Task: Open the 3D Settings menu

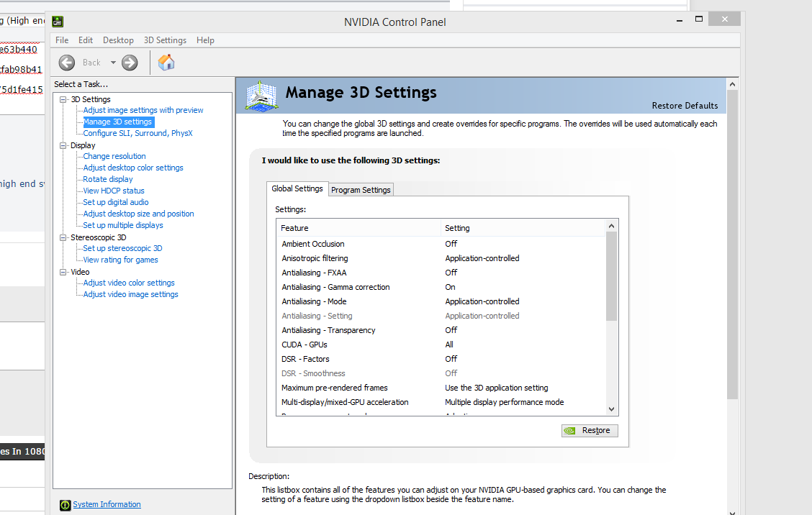Action: [165, 40]
